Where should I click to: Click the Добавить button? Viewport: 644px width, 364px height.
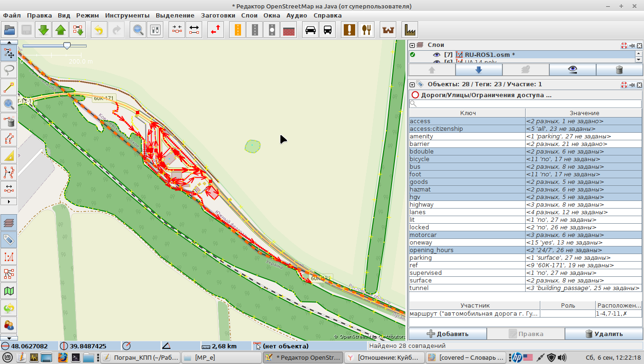click(447, 334)
